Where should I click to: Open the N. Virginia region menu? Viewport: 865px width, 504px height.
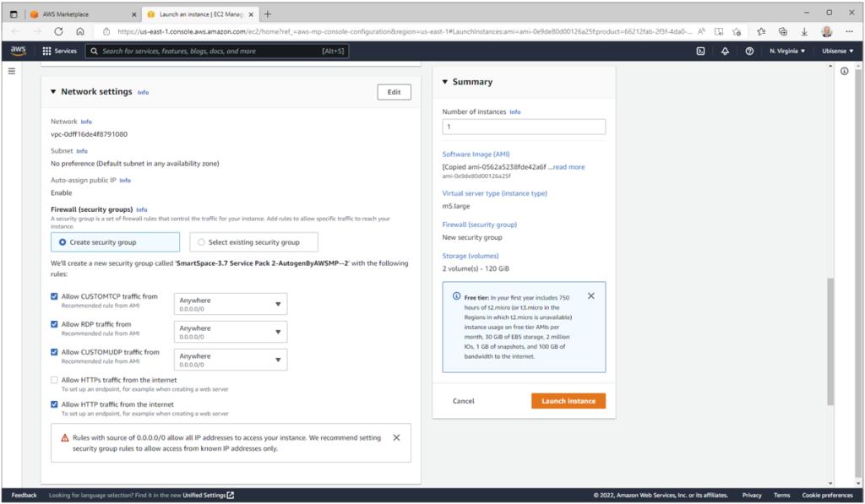point(787,51)
